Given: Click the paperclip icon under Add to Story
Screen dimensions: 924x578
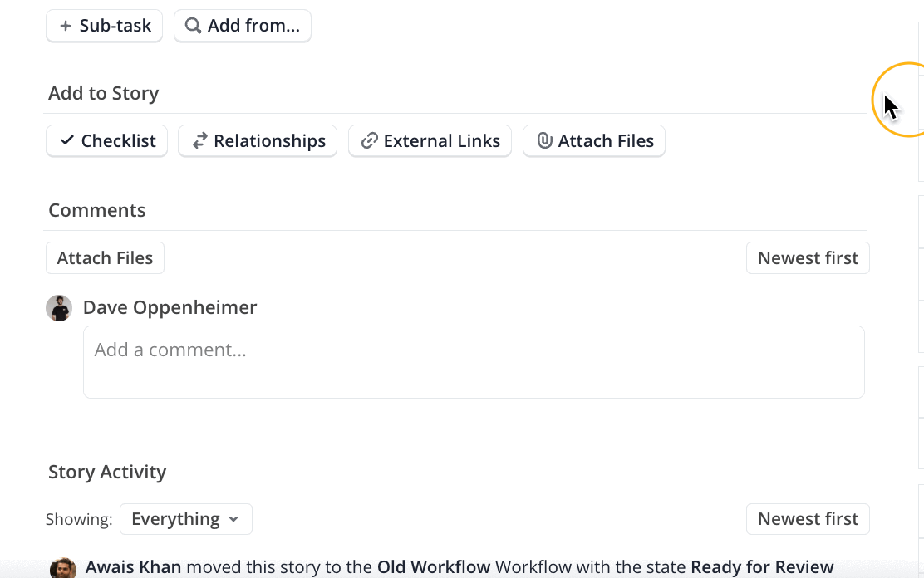Looking at the screenshot, I should tap(544, 141).
